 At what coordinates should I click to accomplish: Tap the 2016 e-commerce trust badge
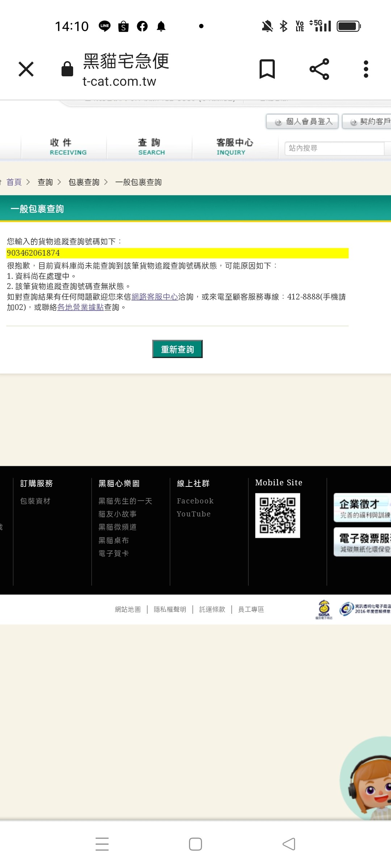(x=365, y=609)
